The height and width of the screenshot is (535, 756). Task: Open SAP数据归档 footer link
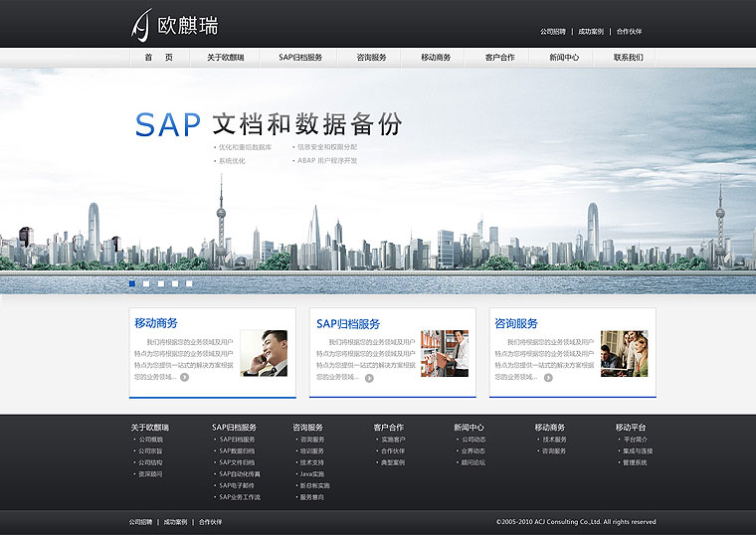click(x=237, y=450)
